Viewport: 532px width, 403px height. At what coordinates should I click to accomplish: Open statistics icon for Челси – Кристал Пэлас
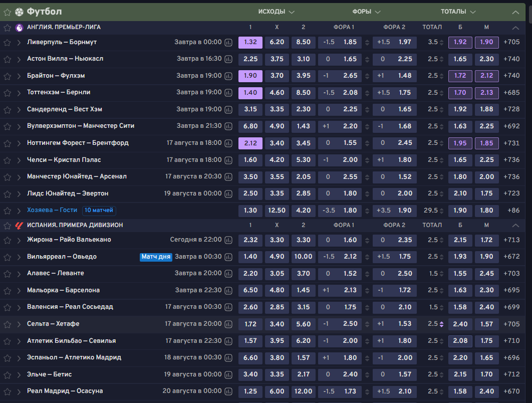coord(228,160)
